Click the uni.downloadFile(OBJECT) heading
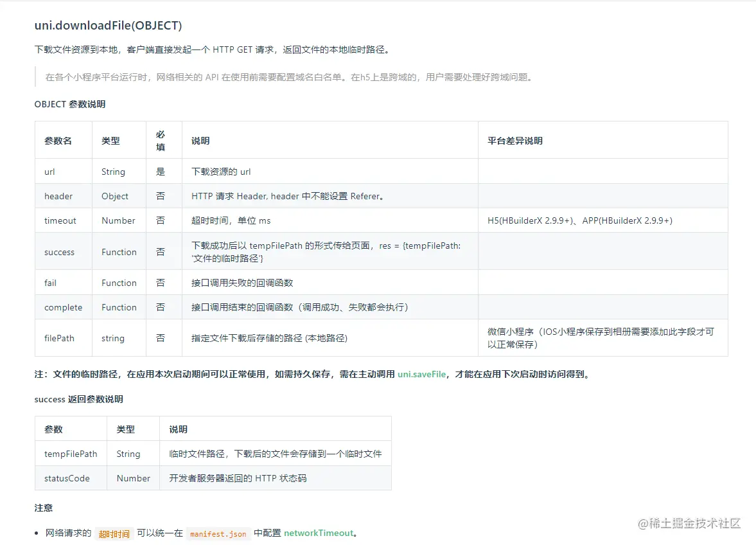Image resolution: width=756 pixels, height=545 pixels. (x=108, y=26)
